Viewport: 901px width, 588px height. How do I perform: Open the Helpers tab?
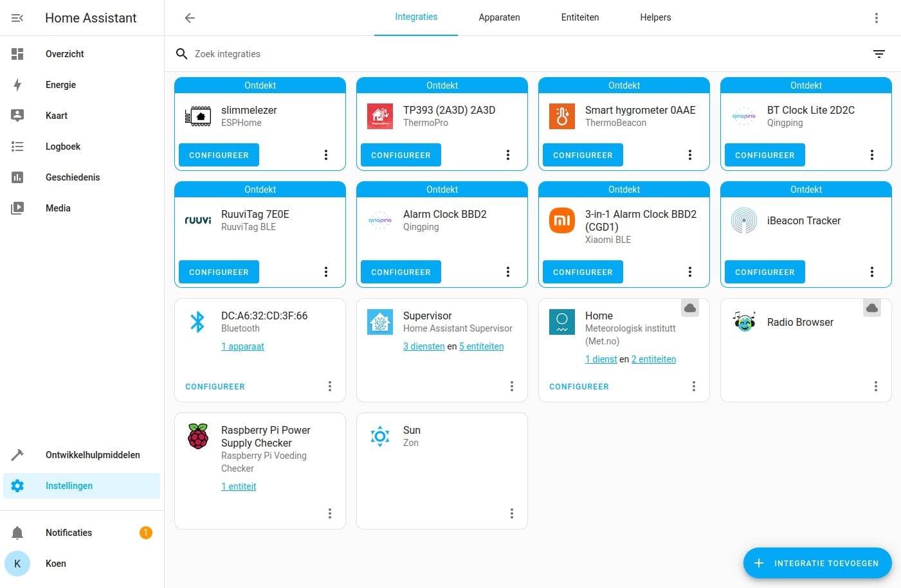[655, 17]
